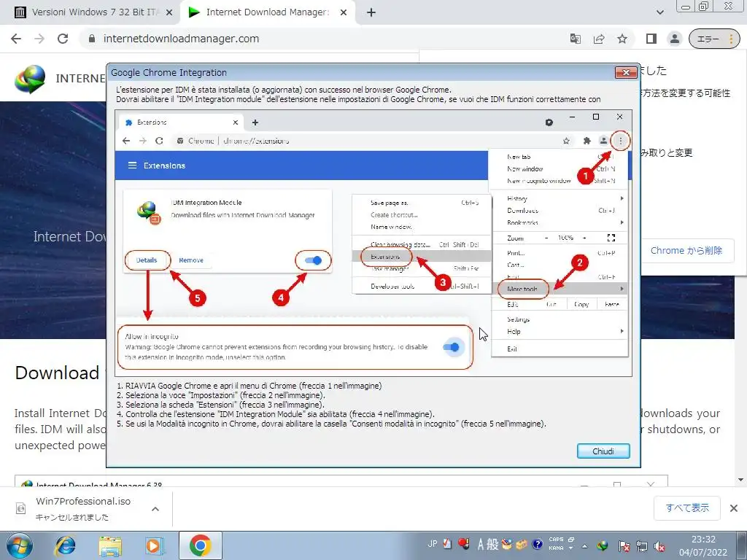This screenshot has width=747, height=560.
Task: Click the red IME conversion mode icon
Action: click(x=462, y=544)
